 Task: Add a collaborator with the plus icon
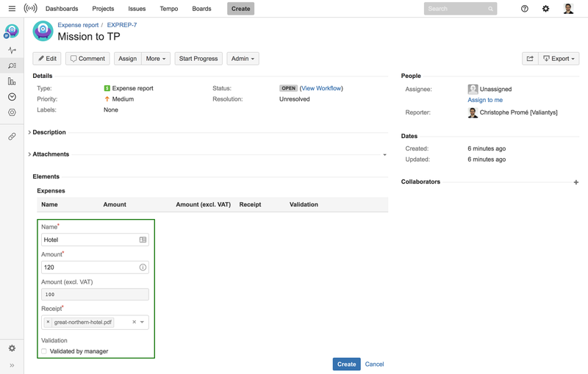click(576, 182)
